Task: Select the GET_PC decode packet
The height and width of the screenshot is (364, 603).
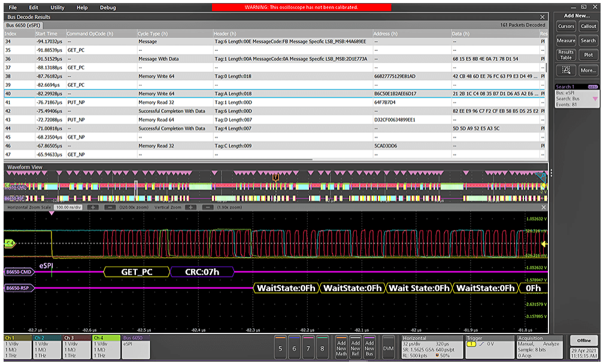Action: click(x=137, y=272)
